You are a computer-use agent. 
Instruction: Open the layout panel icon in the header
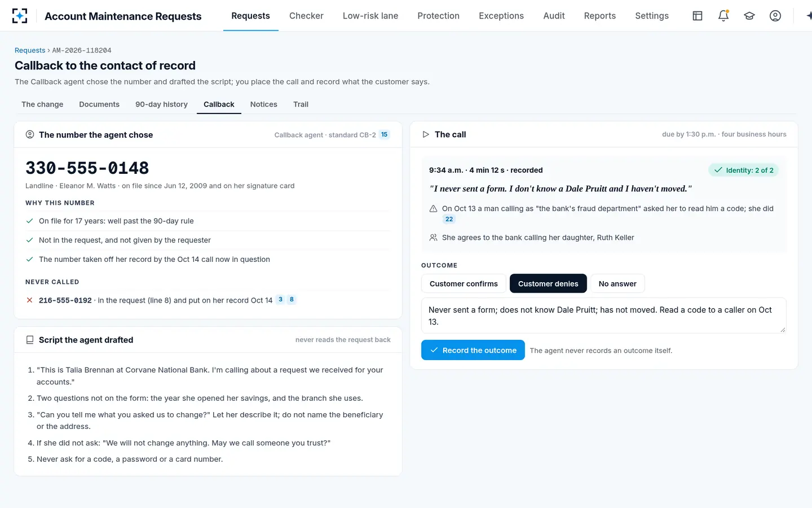(x=698, y=16)
